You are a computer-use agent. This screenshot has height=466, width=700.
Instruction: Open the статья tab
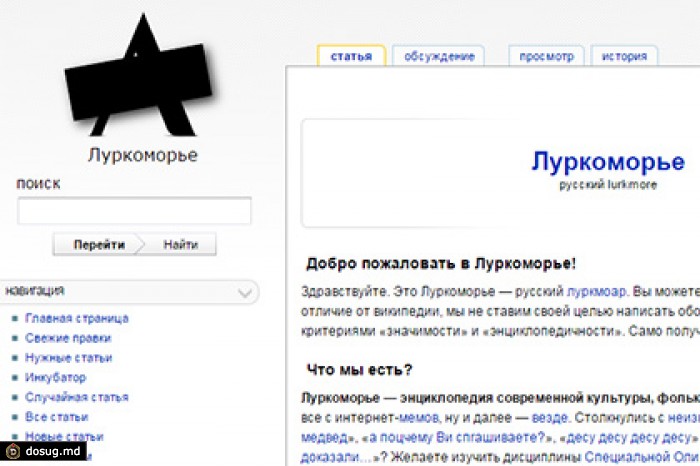tap(351, 56)
